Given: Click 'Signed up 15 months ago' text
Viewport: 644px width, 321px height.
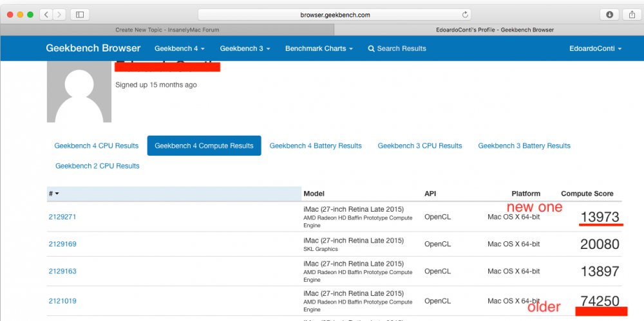Looking at the screenshot, I should coord(156,85).
